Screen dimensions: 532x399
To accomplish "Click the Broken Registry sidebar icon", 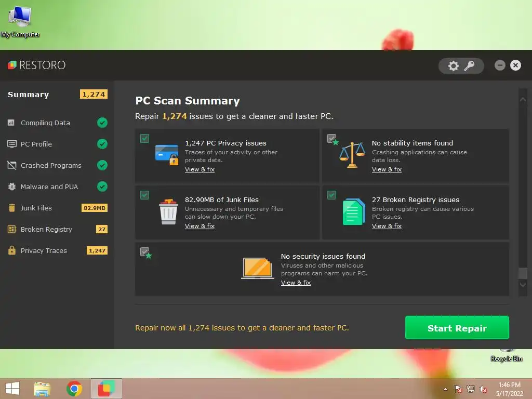I will click(12, 229).
